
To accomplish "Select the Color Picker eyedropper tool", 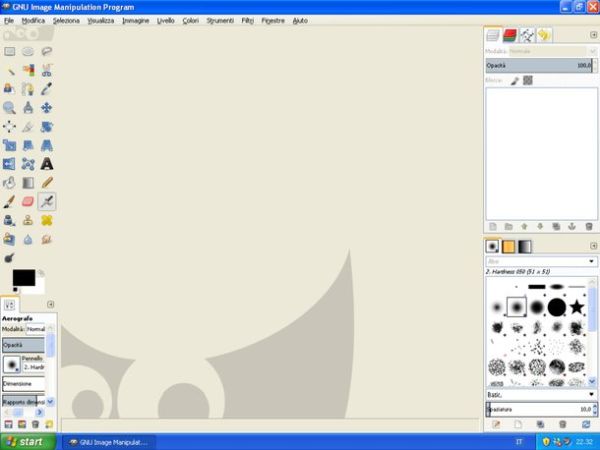I will pos(47,89).
